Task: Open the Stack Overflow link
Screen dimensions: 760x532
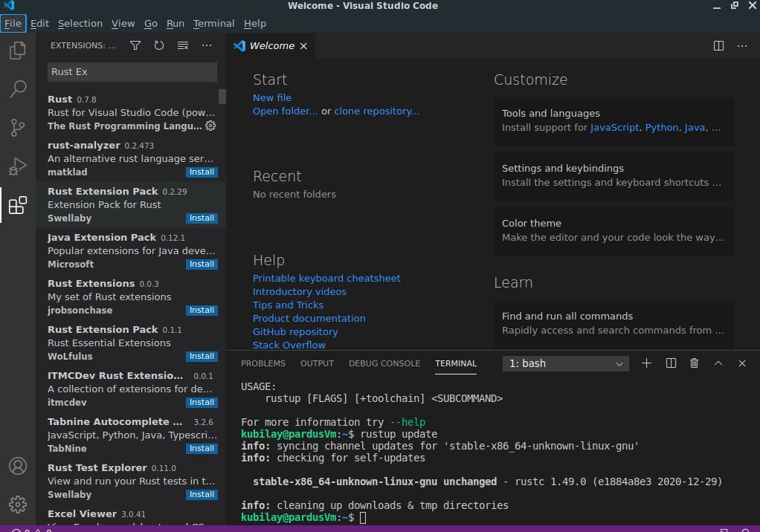Action: [x=289, y=346]
